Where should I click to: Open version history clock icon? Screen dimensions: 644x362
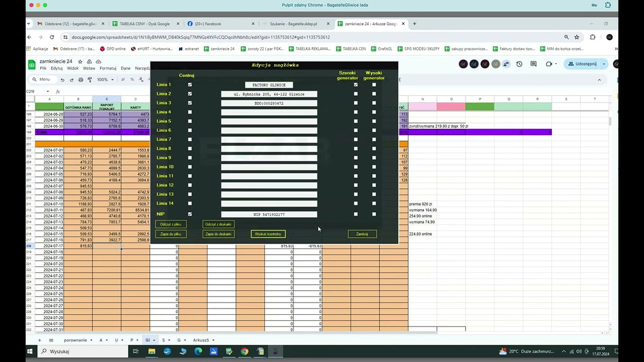[519, 64]
